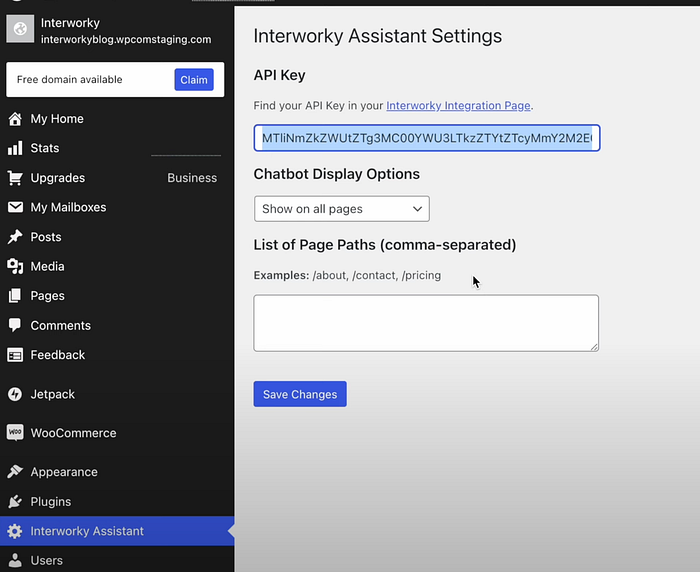Open the Pages menu item
Viewport: 700px width, 572px height.
(47, 296)
